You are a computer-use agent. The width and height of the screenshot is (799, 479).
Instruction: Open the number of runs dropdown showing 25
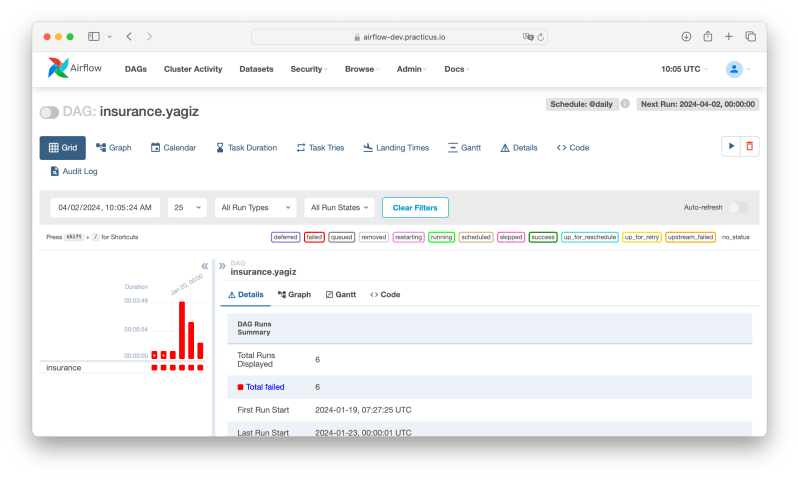[188, 207]
